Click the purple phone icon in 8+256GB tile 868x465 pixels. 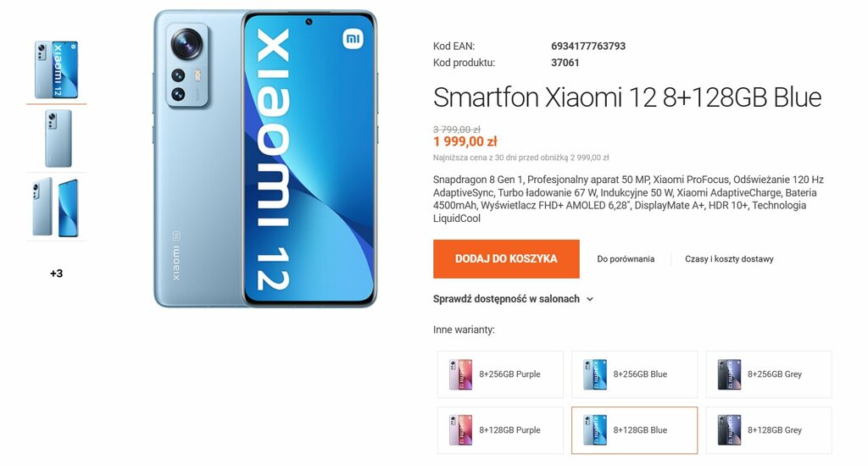coord(460,374)
